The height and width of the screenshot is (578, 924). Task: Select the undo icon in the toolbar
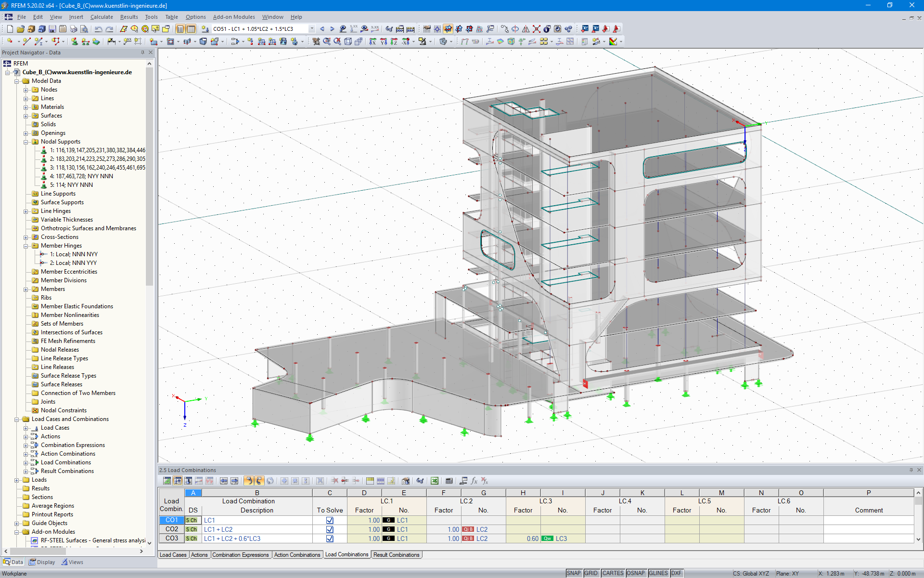click(x=99, y=28)
